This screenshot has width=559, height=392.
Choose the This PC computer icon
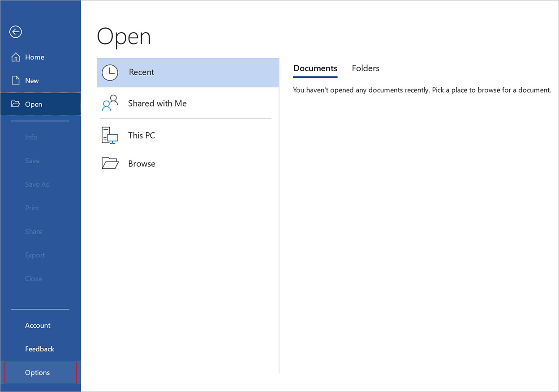point(110,135)
